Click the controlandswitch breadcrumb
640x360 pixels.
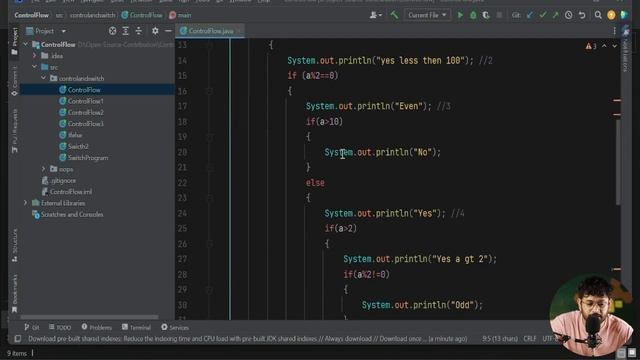point(92,15)
